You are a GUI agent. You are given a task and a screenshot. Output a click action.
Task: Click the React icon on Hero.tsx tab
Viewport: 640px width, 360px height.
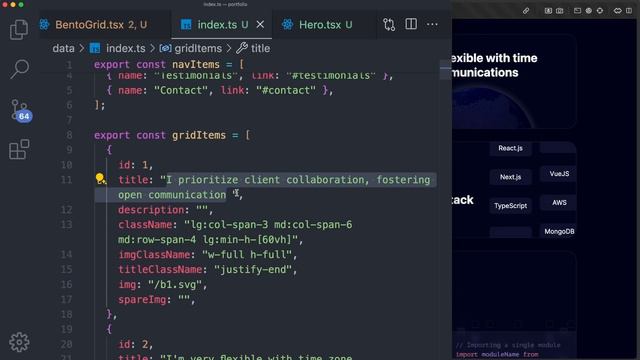(288, 24)
